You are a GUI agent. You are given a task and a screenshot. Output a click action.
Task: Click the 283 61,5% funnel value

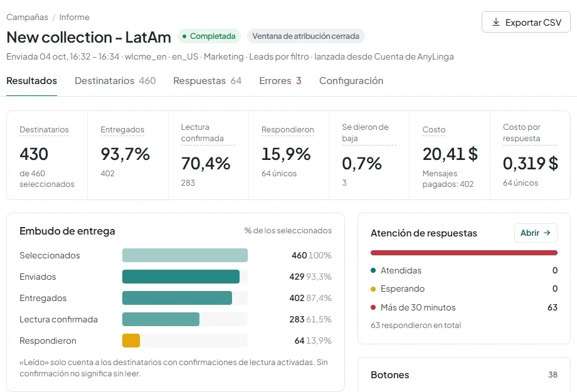tap(310, 319)
